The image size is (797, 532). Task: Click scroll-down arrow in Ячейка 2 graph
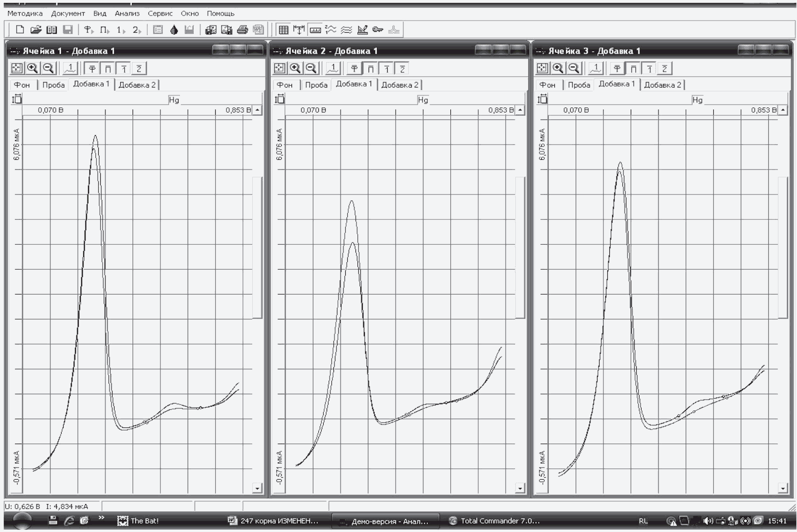coord(520,488)
